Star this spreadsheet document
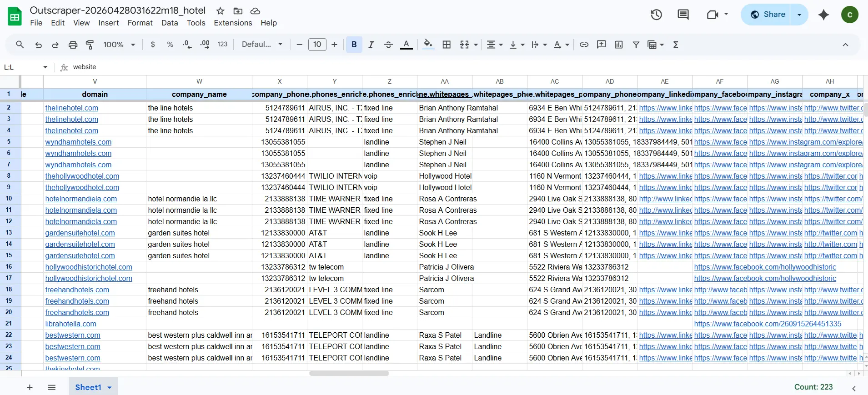Image resolution: width=868 pixels, height=395 pixels. tap(221, 11)
